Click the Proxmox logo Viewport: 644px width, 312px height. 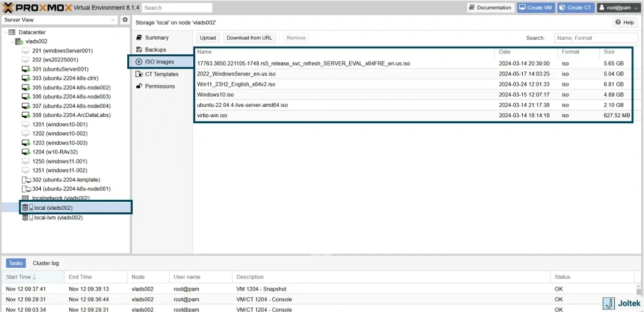[37, 8]
